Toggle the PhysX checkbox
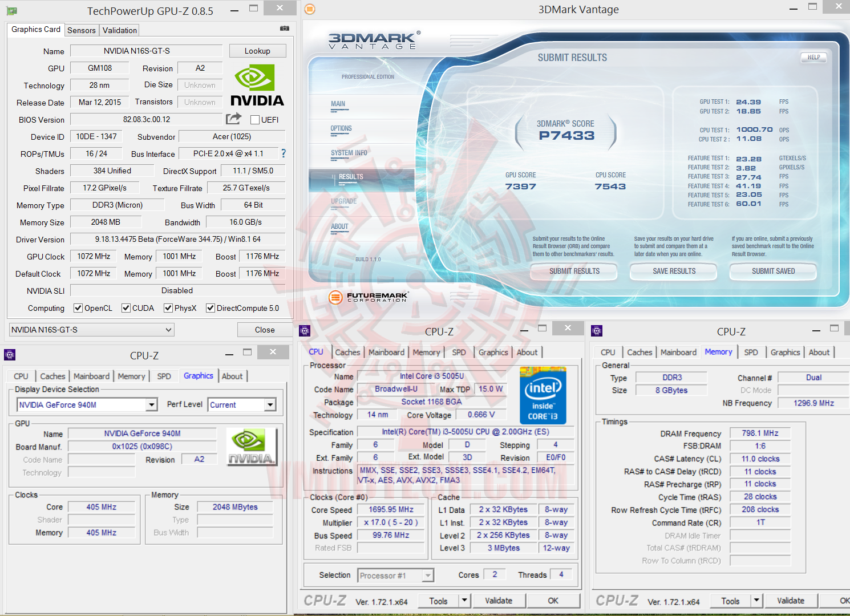The height and width of the screenshot is (616, 850). pyautogui.click(x=168, y=308)
